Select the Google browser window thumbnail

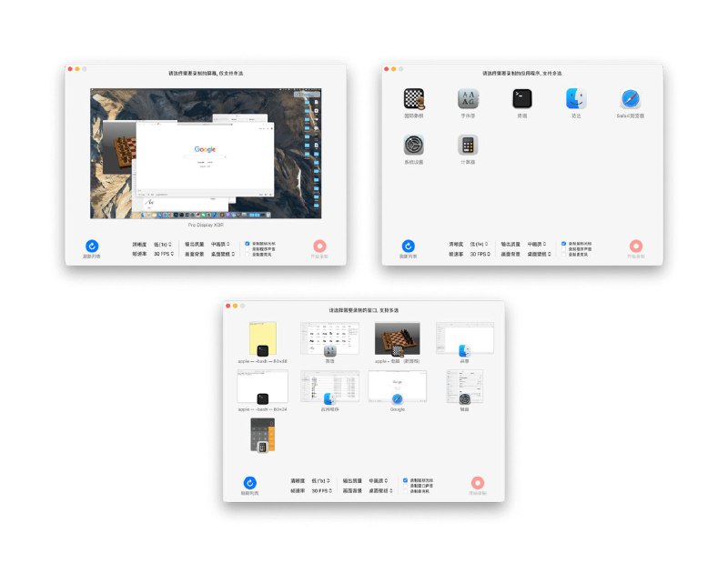pos(398,388)
